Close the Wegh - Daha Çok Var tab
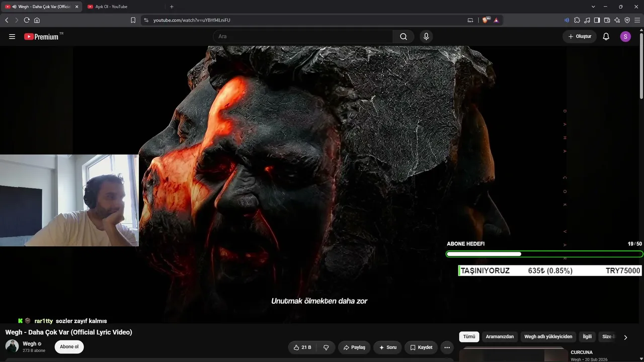The image size is (644, 362). click(76, 7)
